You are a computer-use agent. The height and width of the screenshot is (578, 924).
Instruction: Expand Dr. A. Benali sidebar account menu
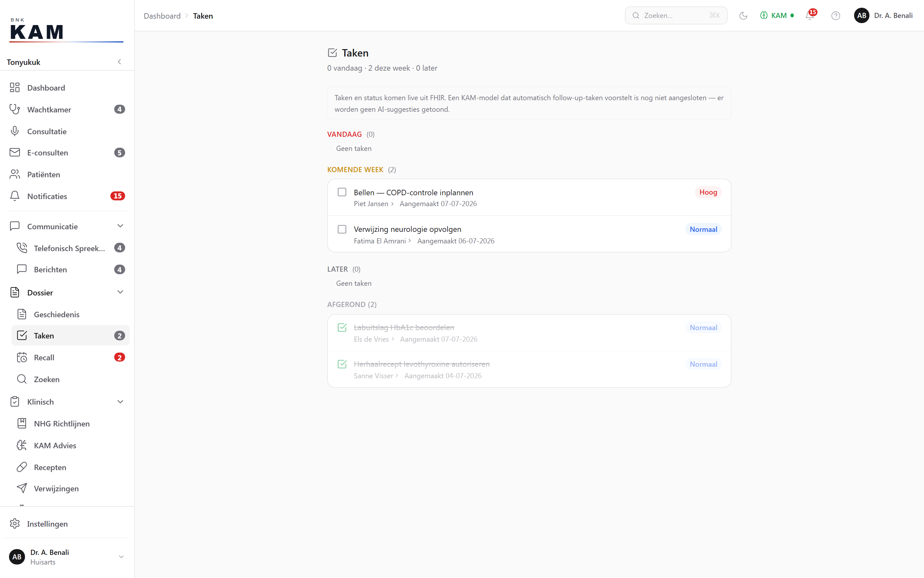click(67, 557)
